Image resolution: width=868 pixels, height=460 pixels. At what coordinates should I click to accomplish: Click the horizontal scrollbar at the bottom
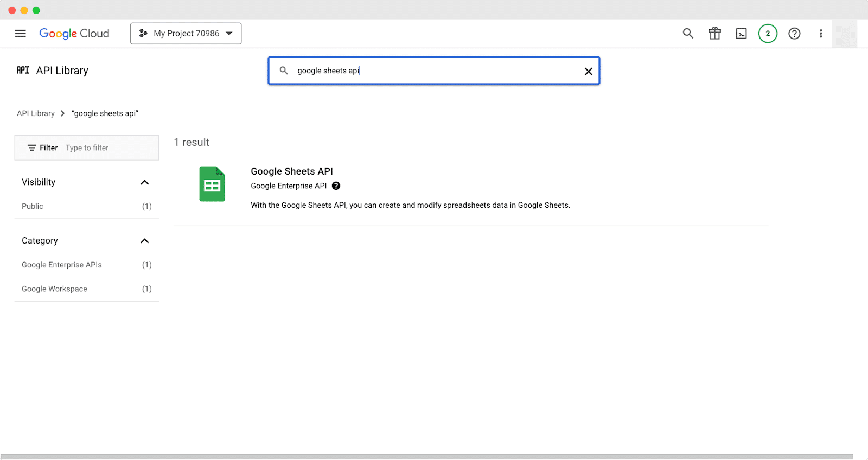click(427, 457)
